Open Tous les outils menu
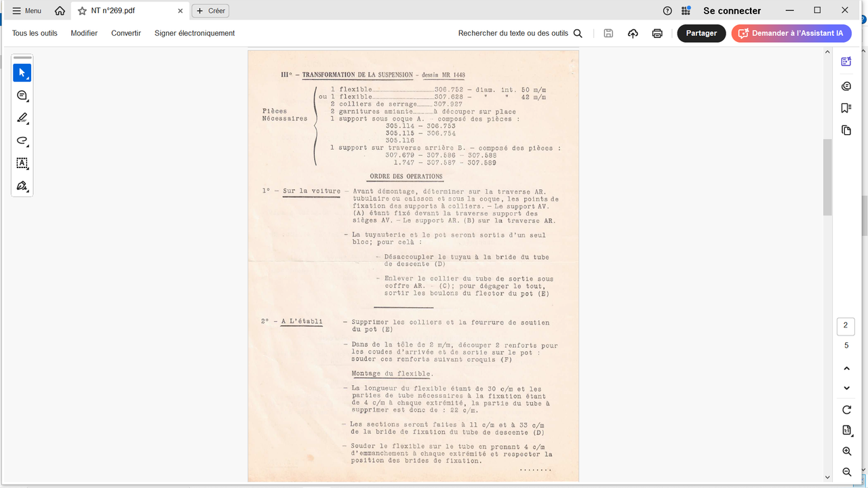This screenshot has width=868, height=488. [35, 33]
